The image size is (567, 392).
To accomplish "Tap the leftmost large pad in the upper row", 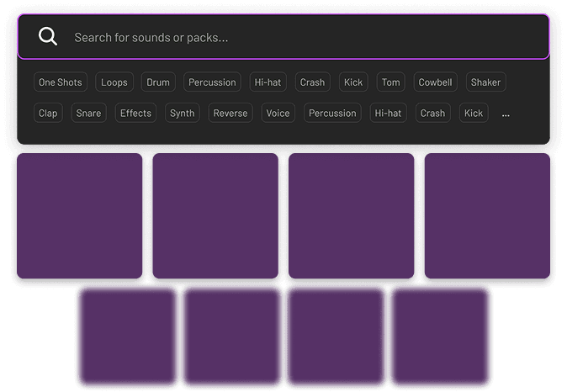I will pos(80,215).
